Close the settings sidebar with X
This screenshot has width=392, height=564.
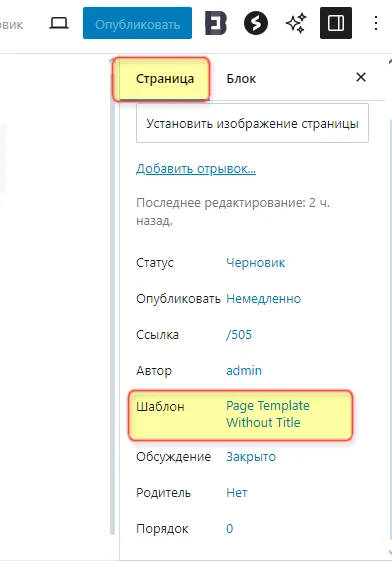coord(361,77)
